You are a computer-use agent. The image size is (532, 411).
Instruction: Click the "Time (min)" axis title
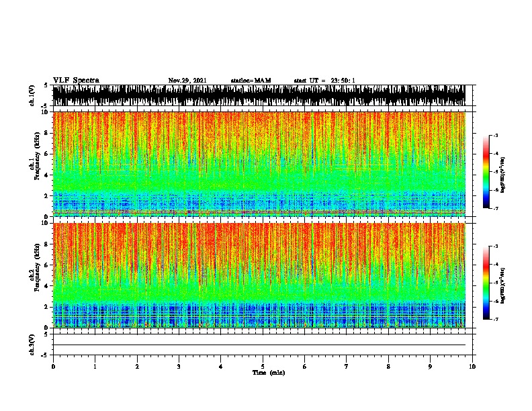tap(269, 373)
